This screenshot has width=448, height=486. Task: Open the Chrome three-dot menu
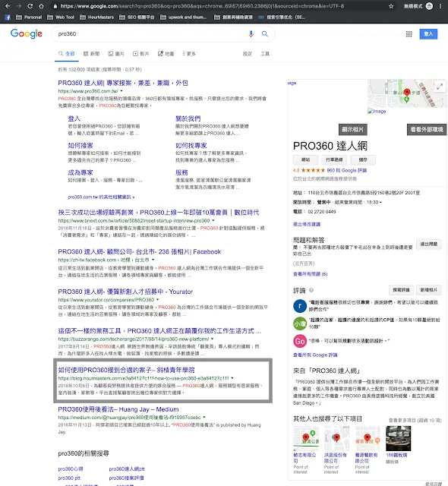pyautogui.click(x=440, y=6)
